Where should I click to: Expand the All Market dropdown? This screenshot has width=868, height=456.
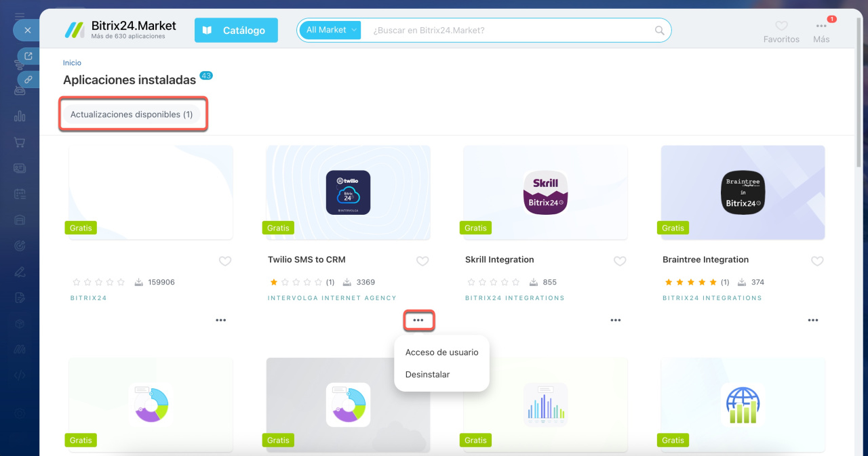coord(330,30)
